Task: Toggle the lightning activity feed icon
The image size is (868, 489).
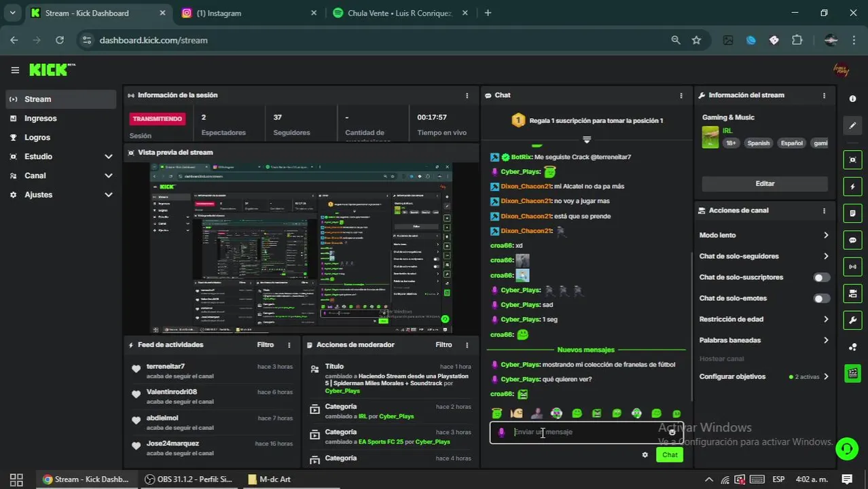Action: tap(852, 186)
